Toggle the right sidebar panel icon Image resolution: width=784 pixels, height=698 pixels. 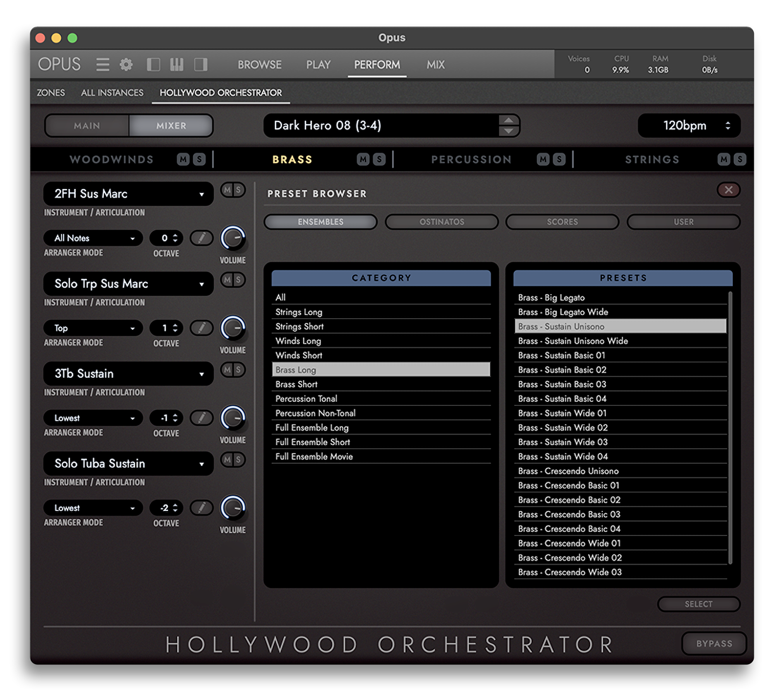click(201, 64)
